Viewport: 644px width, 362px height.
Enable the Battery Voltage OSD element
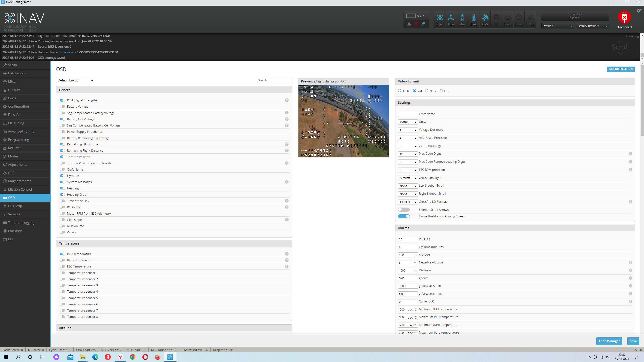click(62, 106)
